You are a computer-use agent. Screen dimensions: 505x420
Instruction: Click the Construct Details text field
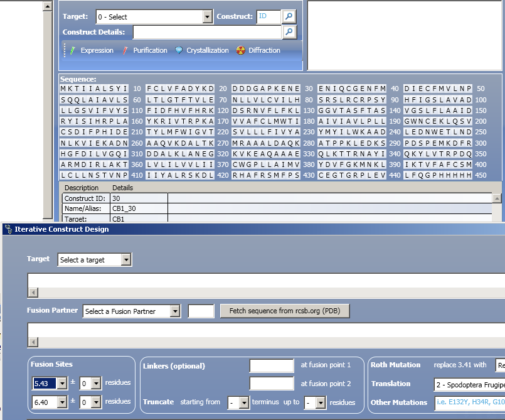(x=208, y=32)
